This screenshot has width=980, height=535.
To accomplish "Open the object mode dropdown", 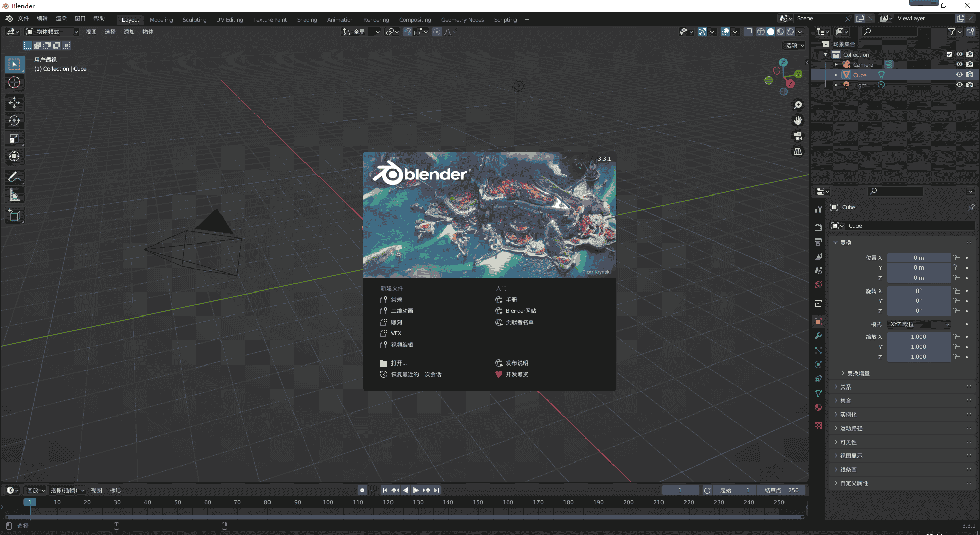I will pos(52,32).
